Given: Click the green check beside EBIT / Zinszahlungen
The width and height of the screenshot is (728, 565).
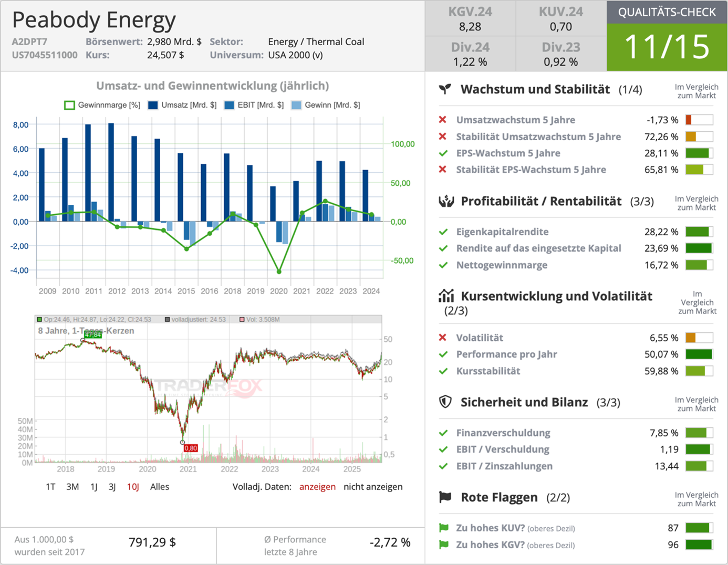Looking at the screenshot, I should tap(443, 466).
